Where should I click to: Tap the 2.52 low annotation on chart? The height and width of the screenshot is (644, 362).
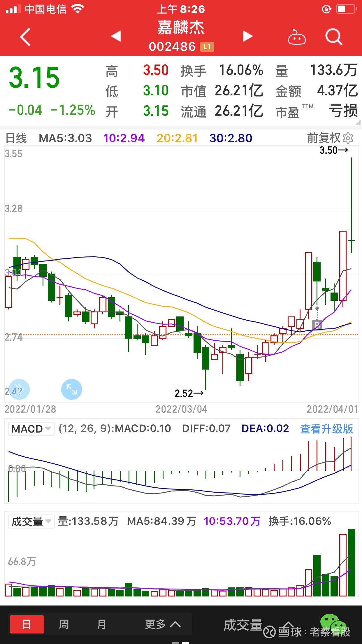189,393
